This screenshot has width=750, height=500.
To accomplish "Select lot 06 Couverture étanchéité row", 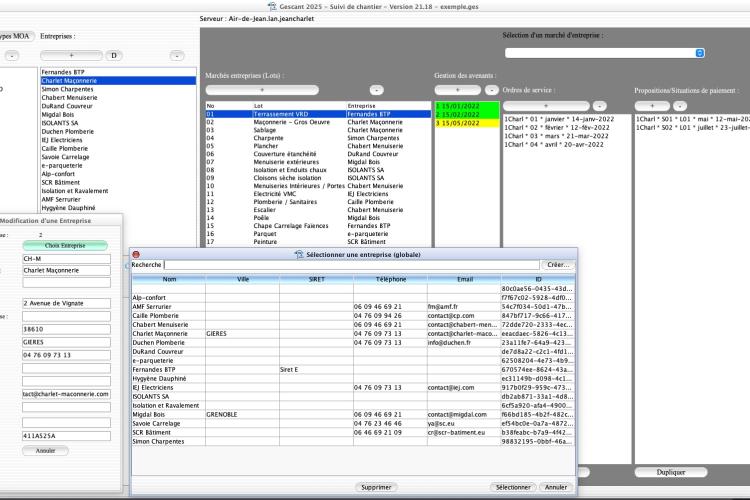I will click(318, 154).
